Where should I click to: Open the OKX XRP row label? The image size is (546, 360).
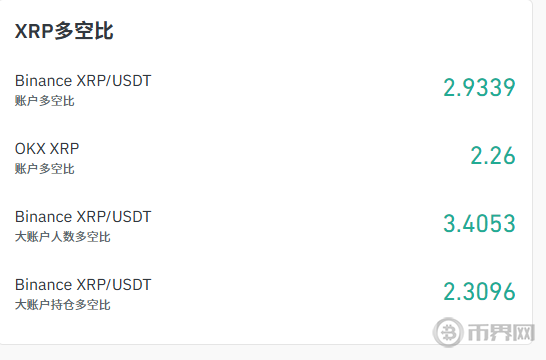pyautogui.click(x=47, y=149)
